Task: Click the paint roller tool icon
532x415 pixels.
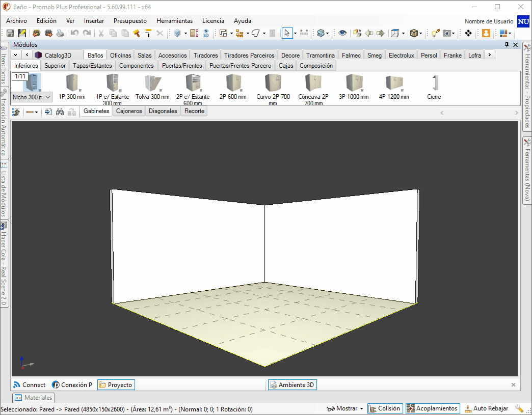Action: pos(148,33)
